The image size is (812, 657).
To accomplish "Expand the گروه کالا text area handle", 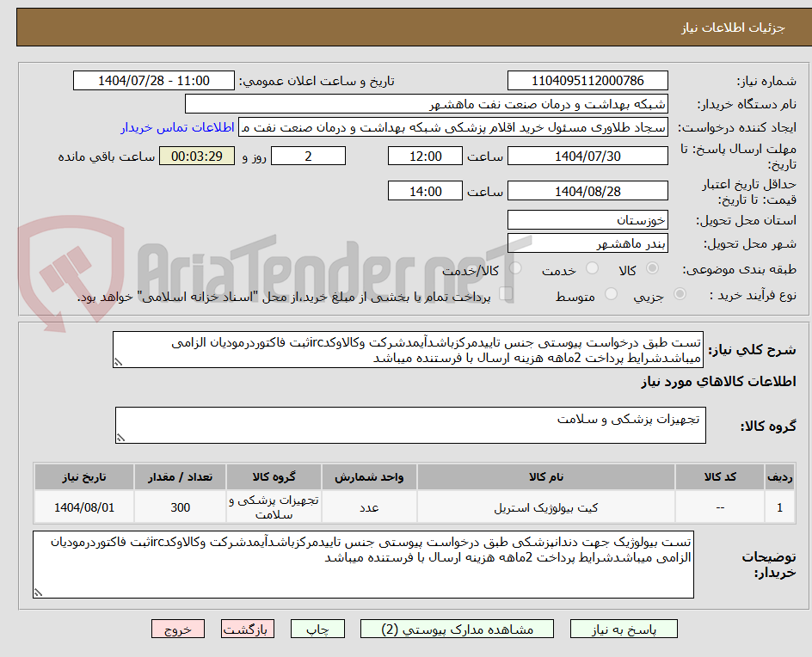I will coord(120,439).
